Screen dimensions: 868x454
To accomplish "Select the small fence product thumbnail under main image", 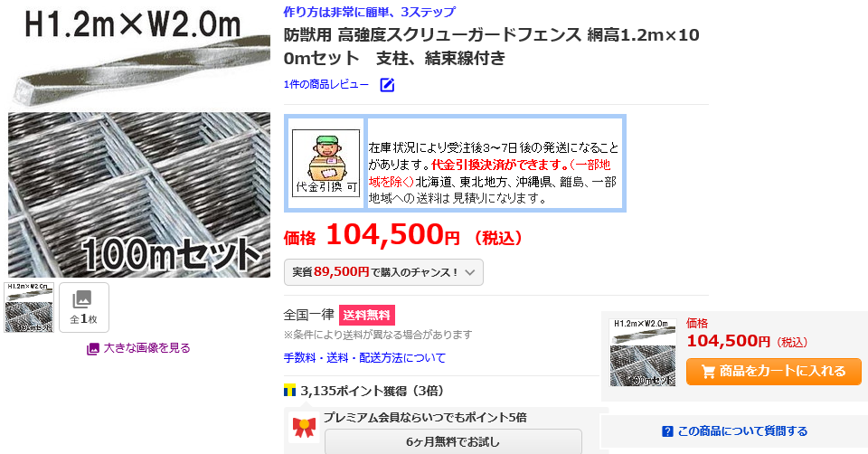I will pyautogui.click(x=29, y=307).
